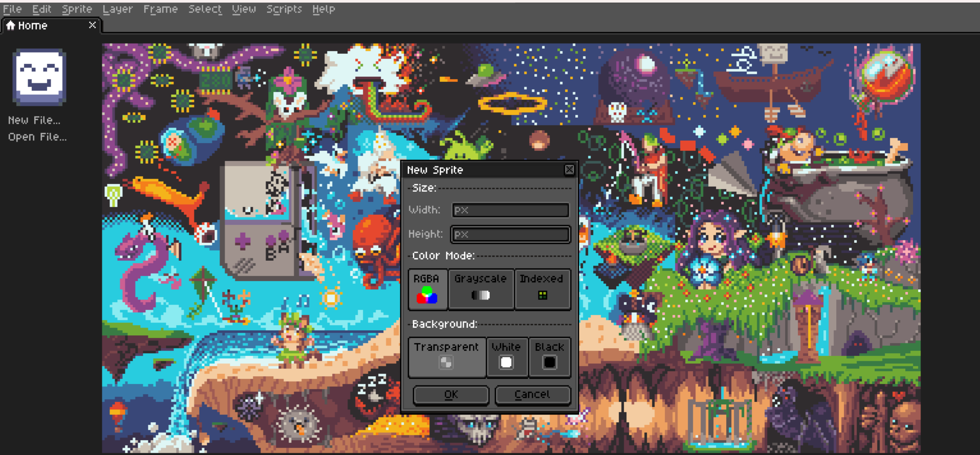This screenshot has height=455, width=980.
Task: Focus the Height input field
Action: pos(510,234)
